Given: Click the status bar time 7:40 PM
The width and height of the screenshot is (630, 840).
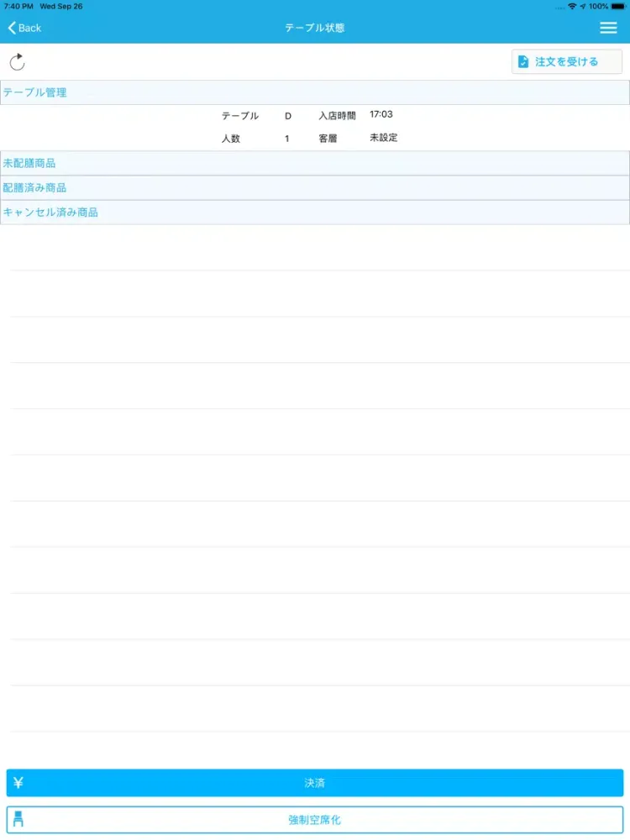Looking at the screenshot, I should click(x=18, y=7).
